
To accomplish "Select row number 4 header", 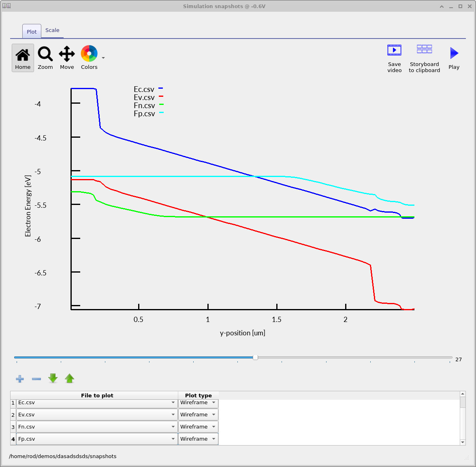I will tap(13, 439).
